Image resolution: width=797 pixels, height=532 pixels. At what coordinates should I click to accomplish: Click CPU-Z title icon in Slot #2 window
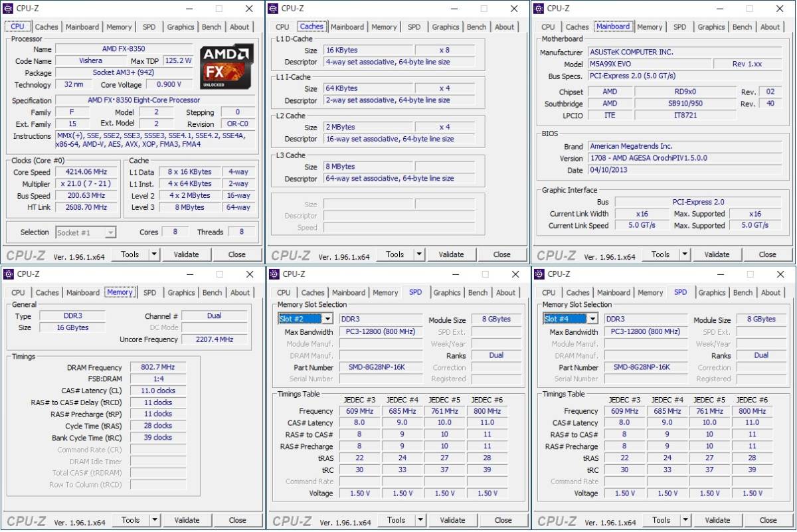274,274
